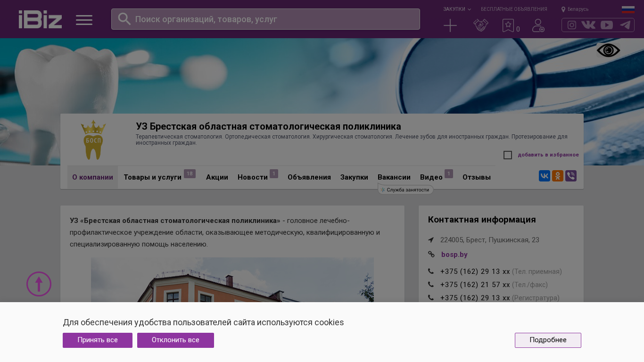Open the hamburger main menu
The width and height of the screenshot is (644, 362).
point(84,20)
